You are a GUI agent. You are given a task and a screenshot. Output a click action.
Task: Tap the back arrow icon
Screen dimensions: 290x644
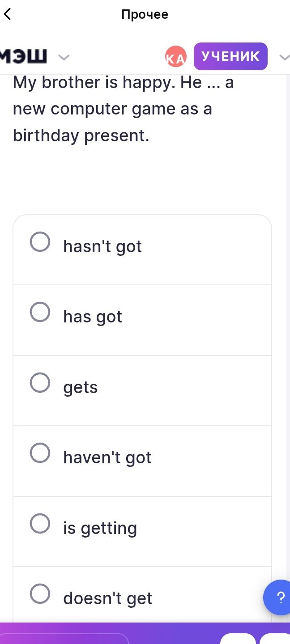[7, 14]
